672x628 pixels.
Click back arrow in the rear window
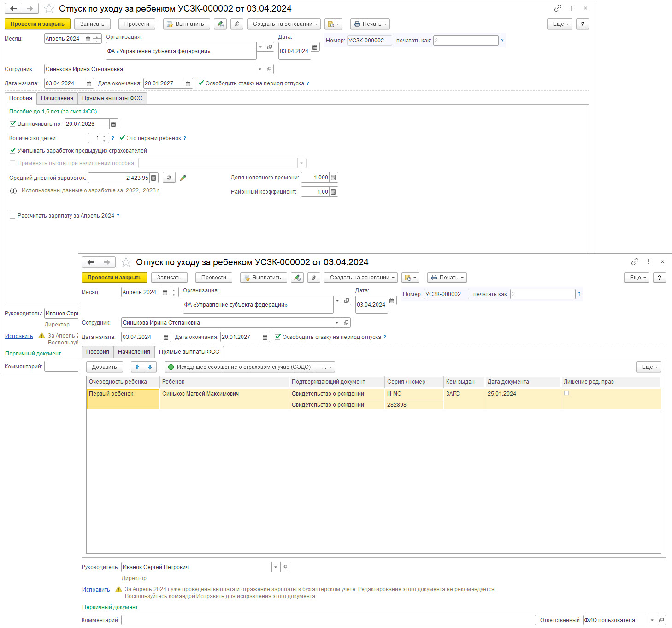[13, 9]
